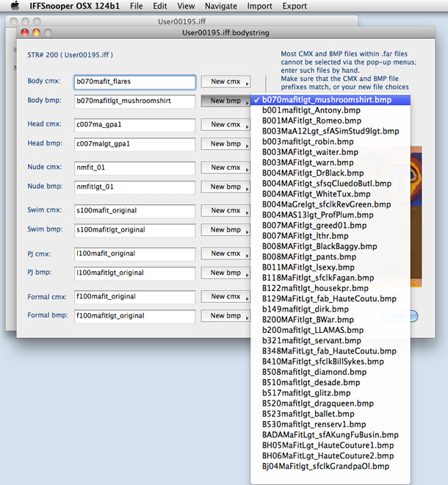448x485 pixels.
Task: Open New bmp popup for PJ bmp
Action: click(x=225, y=273)
